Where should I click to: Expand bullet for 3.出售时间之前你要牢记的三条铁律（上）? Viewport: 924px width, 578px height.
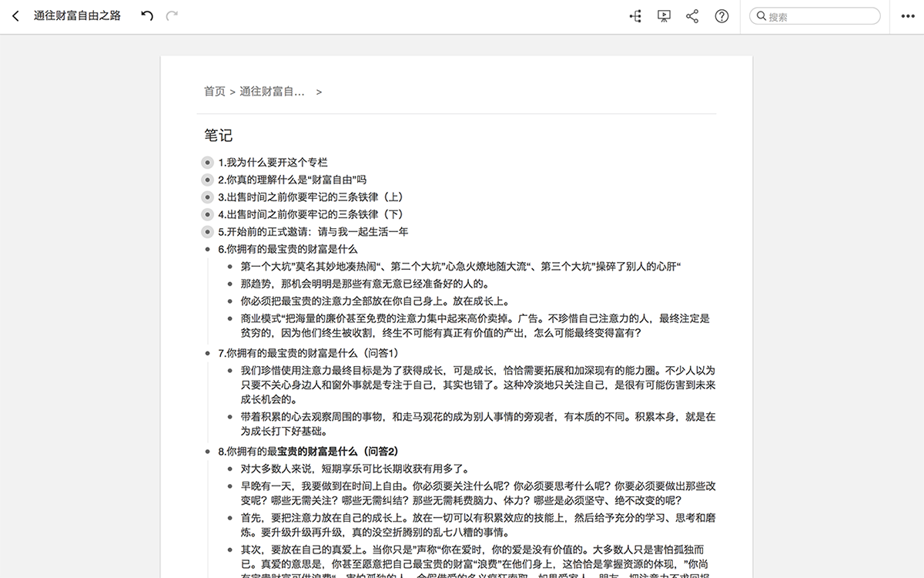point(207,197)
